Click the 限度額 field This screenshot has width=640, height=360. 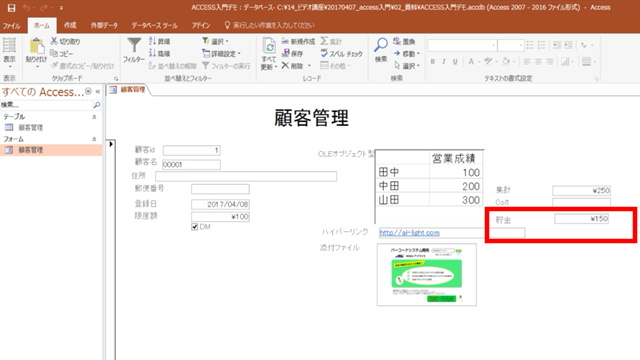point(220,217)
